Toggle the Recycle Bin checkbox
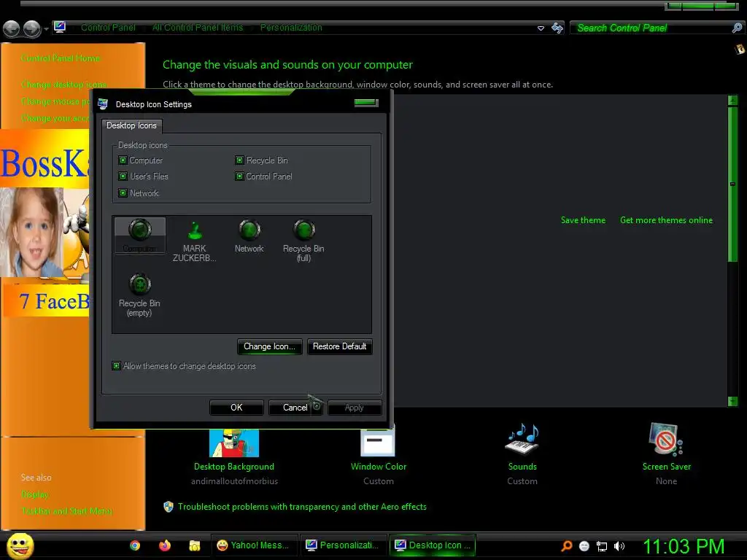 tap(239, 160)
